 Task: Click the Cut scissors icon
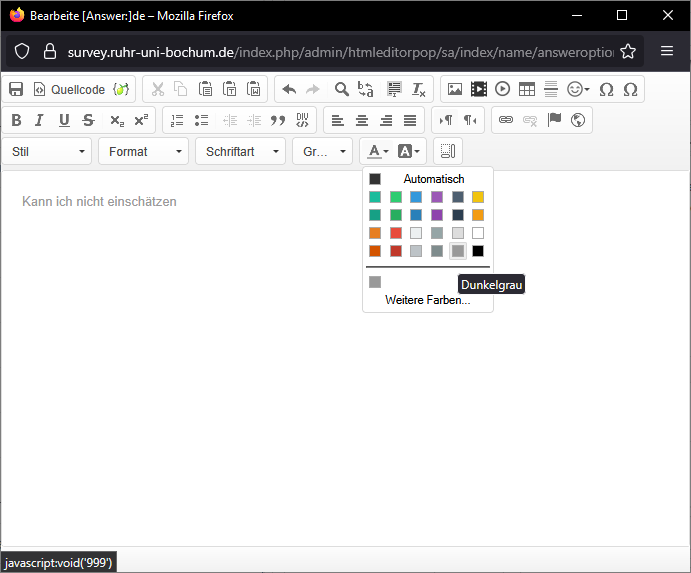(158, 89)
